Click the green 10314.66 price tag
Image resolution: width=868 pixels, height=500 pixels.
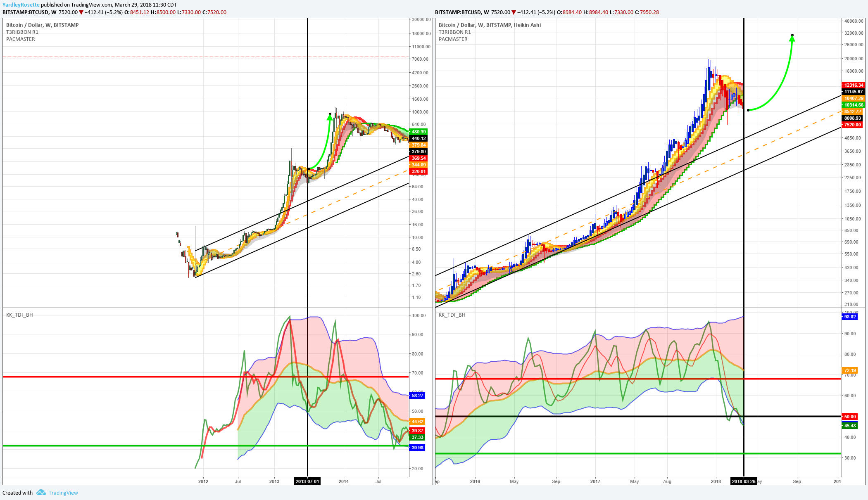[853, 105]
